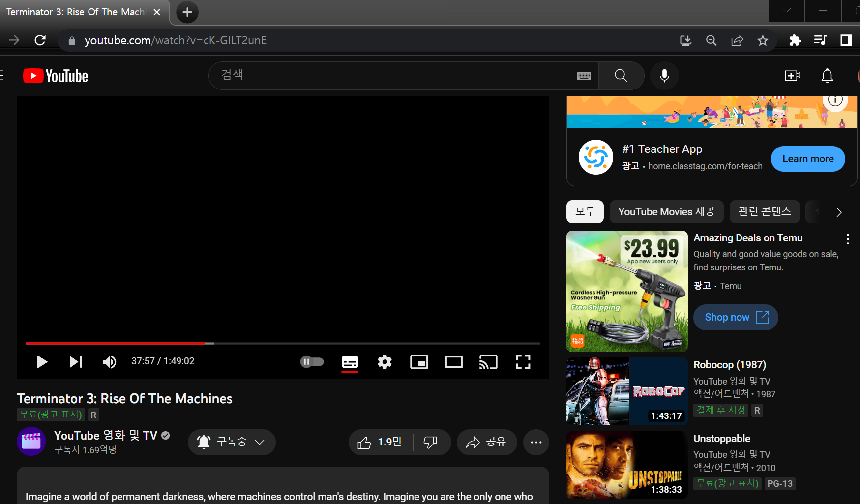Viewport: 860px width, 504px height.
Task: Open the Unstoppable movie thumbnail
Action: pyautogui.click(x=627, y=465)
